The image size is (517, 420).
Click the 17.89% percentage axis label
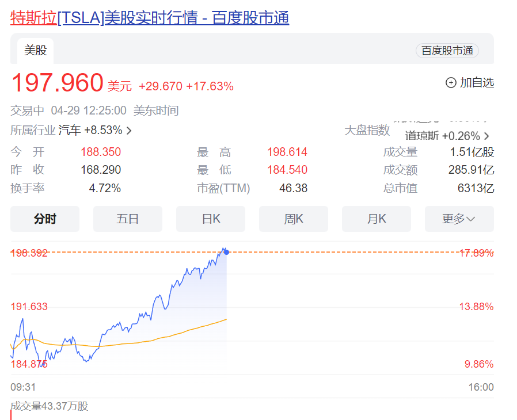476,253
